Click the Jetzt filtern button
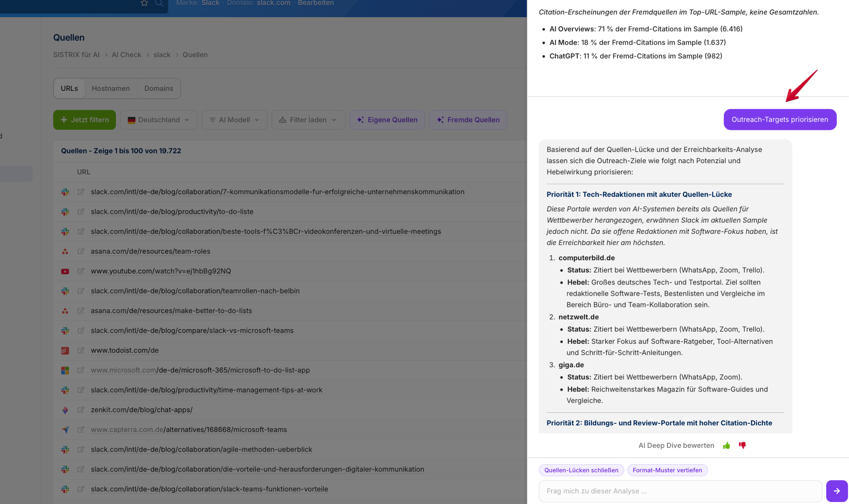 click(x=85, y=120)
